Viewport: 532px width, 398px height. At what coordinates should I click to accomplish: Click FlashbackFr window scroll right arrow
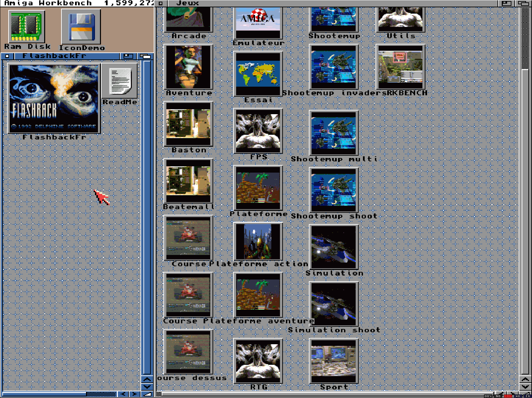pyautogui.click(x=134, y=394)
